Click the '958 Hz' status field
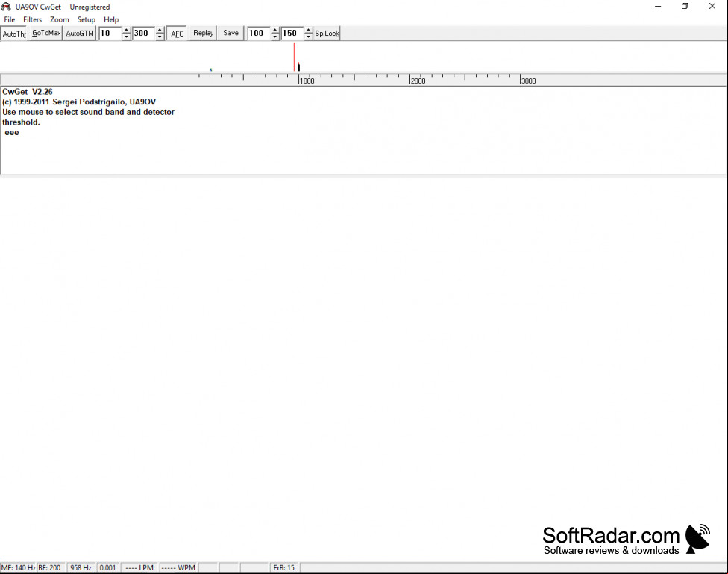Screen dimensions: 728x574 81,567
